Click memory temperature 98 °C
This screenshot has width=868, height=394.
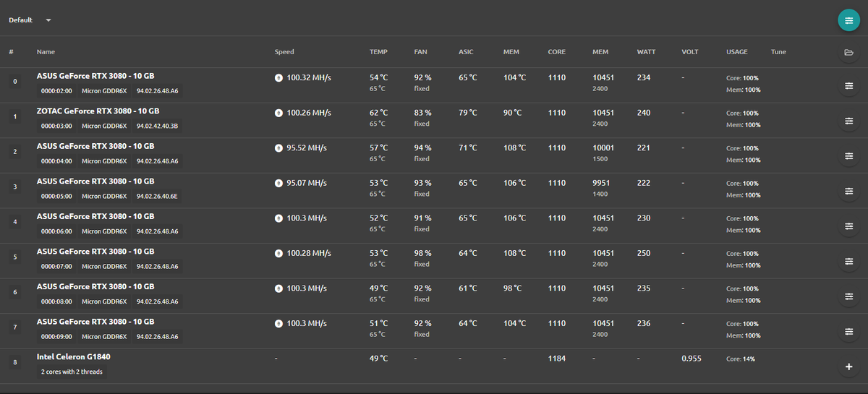(513, 288)
